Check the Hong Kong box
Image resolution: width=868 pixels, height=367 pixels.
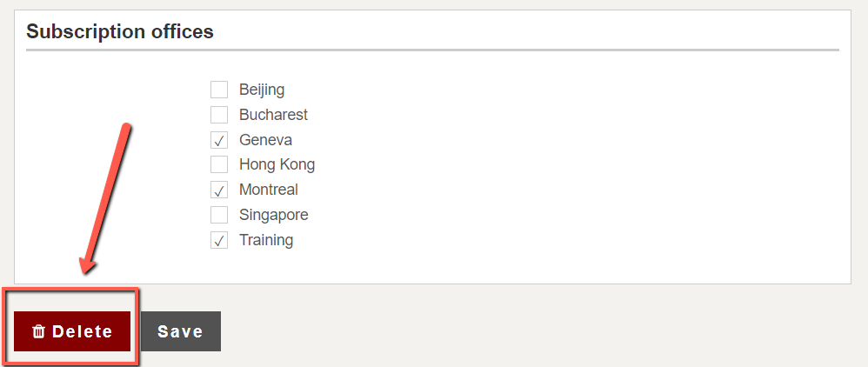(x=219, y=164)
